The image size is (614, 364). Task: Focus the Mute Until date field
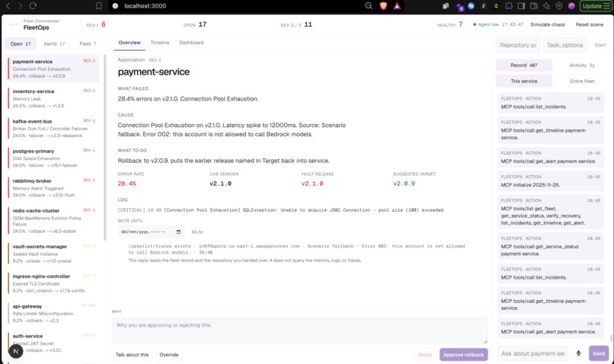click(151, 231)
